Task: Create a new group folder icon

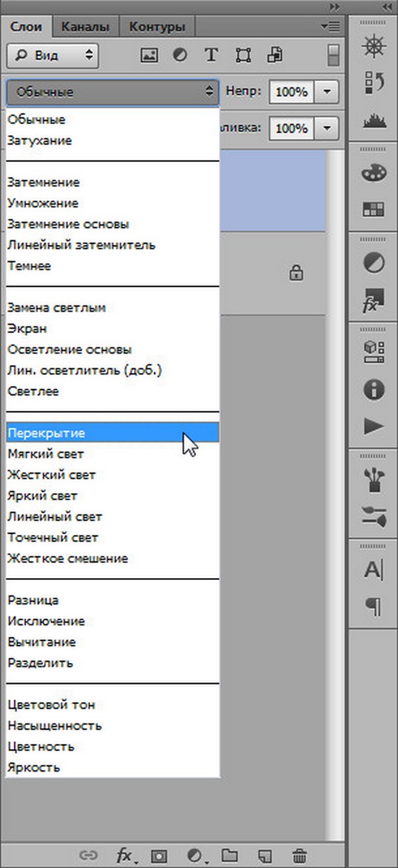Action: [229, 855]
